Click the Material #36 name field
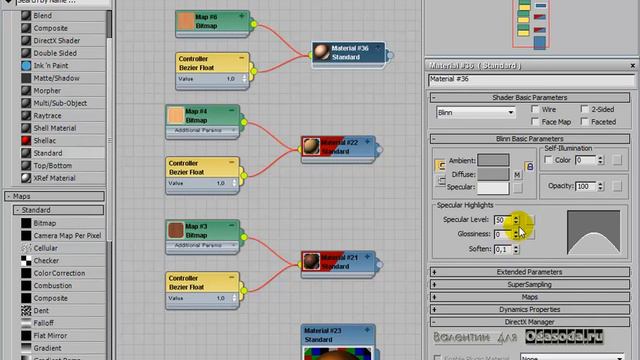 (532, 80)
